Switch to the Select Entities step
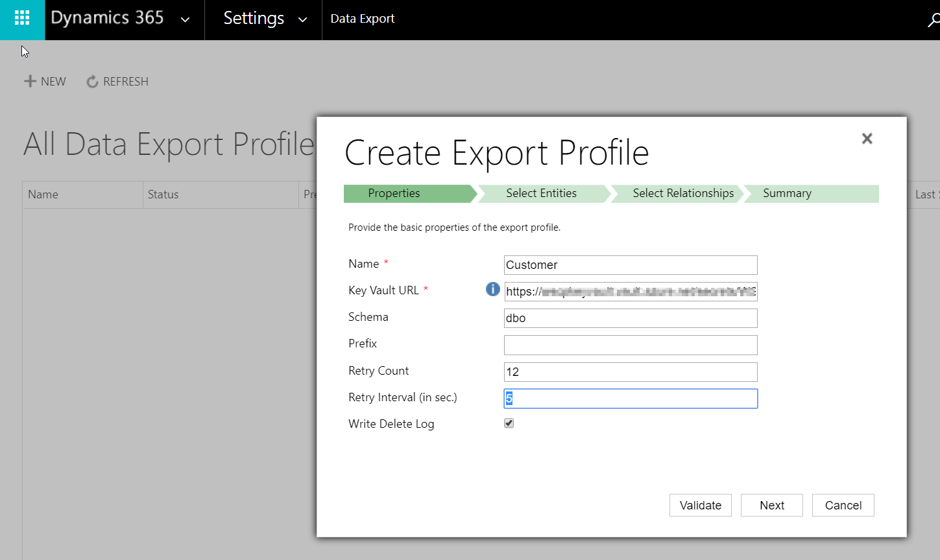The height and width of the screenshot is (560, 940). (x=541, y=193)
